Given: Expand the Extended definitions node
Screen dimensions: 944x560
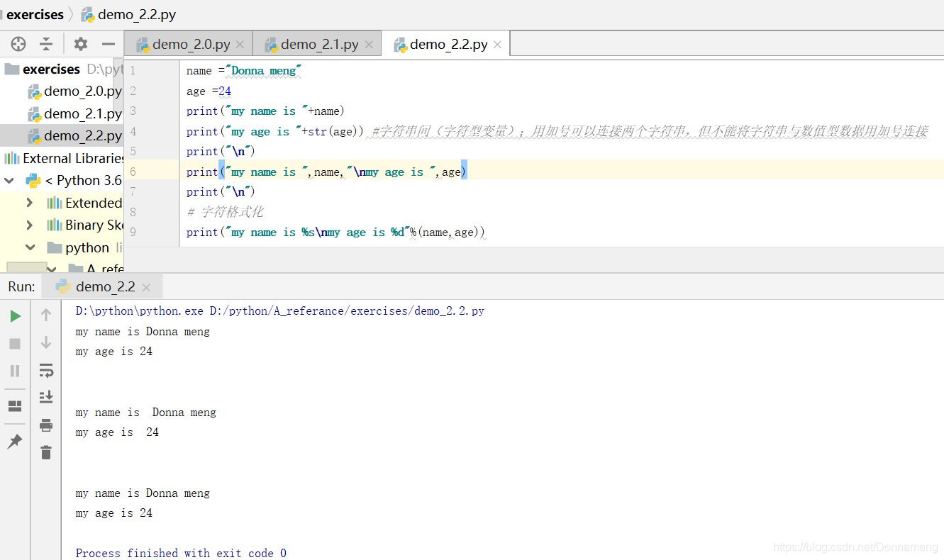Looking at the screenshot, I should tap(29, 203).
